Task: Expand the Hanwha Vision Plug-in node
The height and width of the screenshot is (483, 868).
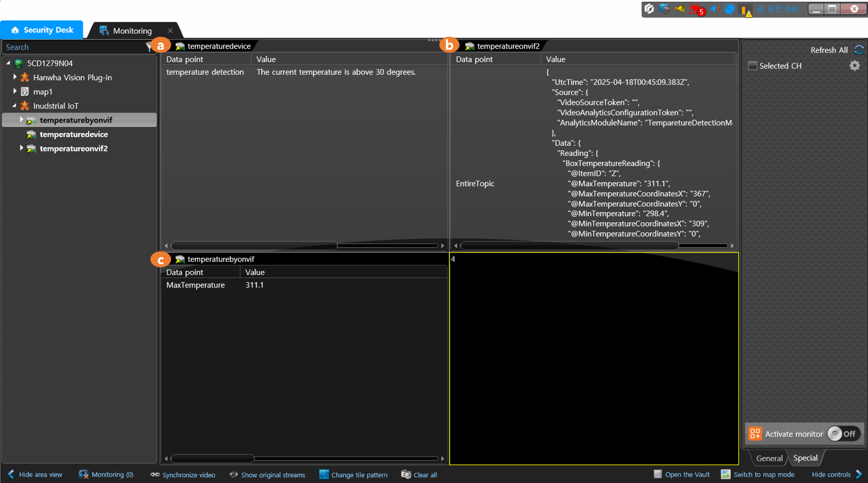Action: tap(15, 77)
